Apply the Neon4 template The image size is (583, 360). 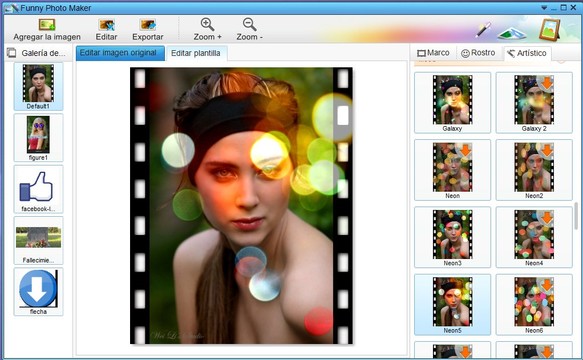tap(534, 237)
